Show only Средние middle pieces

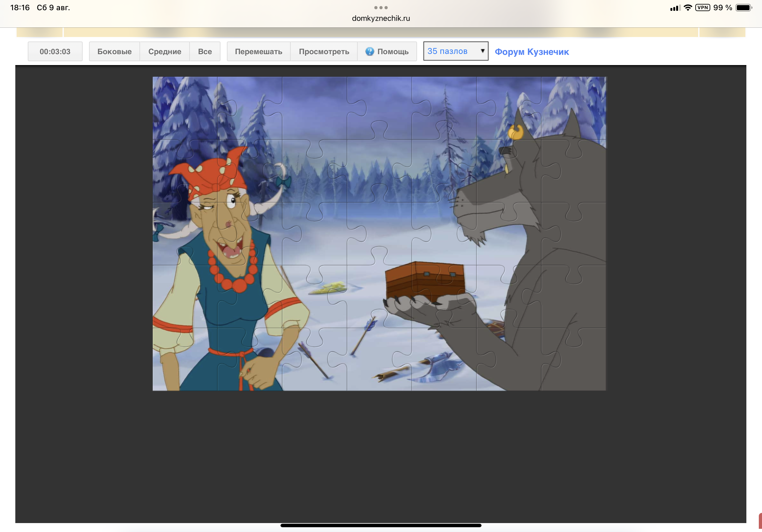(x=165, y=51)
